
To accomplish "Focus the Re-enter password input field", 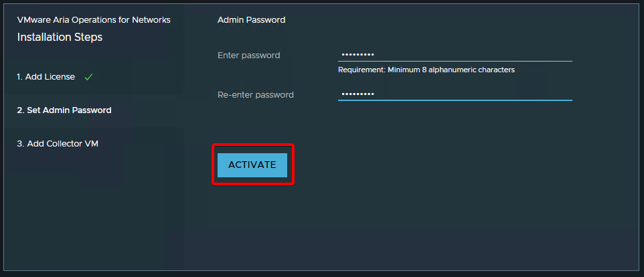I will tap(455, 94).
